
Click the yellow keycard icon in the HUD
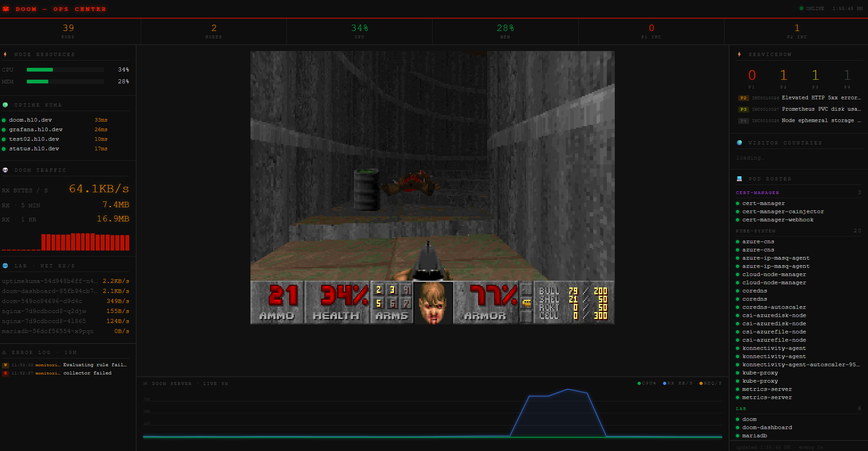pos(526,302)
